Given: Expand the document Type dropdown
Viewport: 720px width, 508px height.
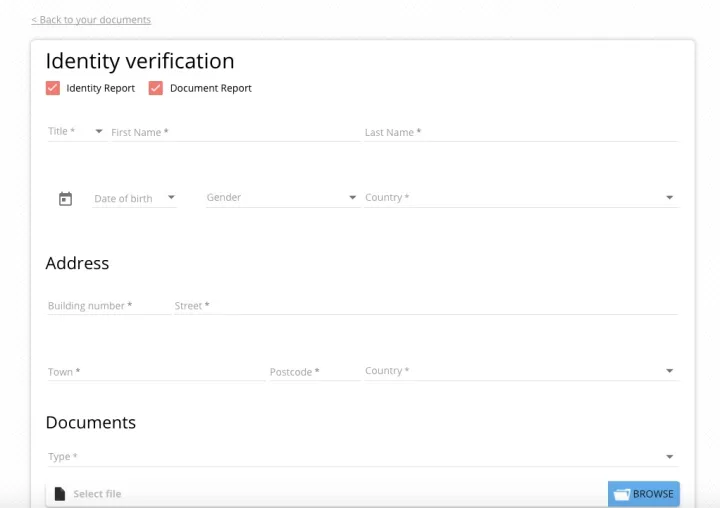Looking at the screenshot, I should pos(361,457).
